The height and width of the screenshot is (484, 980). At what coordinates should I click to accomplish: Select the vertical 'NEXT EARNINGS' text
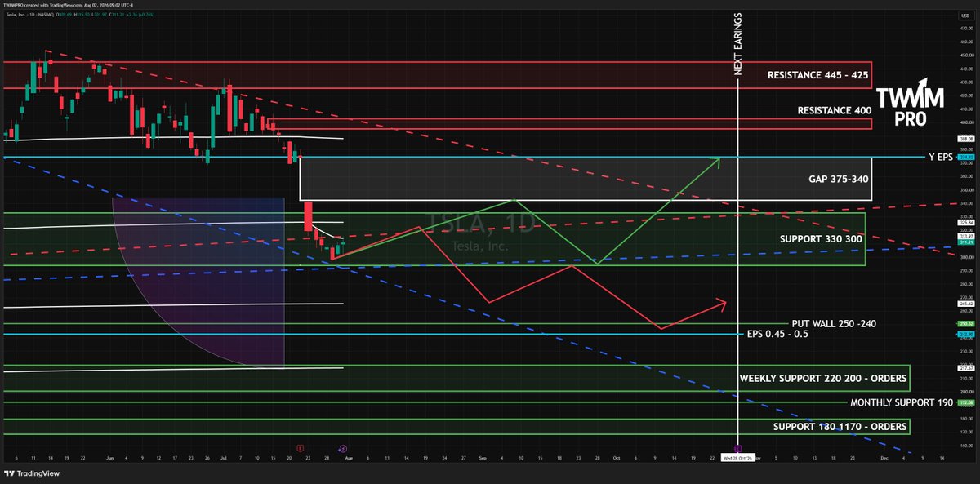tap(737, 44)
